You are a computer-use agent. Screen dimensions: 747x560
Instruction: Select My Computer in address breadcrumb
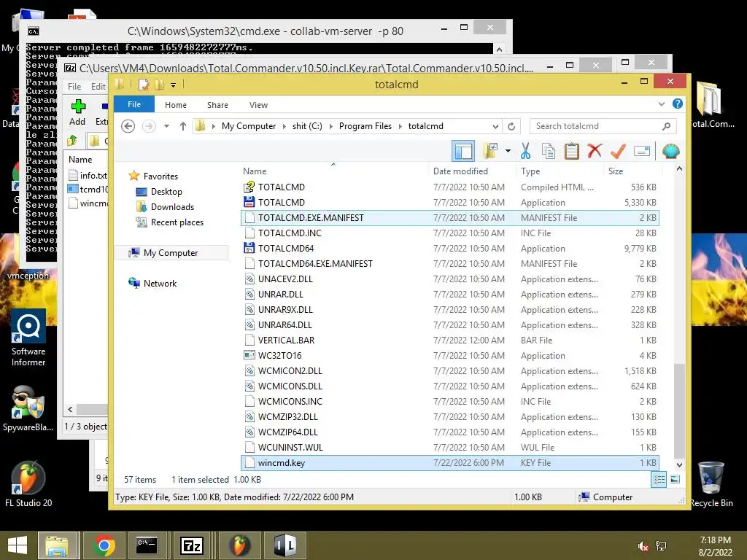(x=248, y=126)
